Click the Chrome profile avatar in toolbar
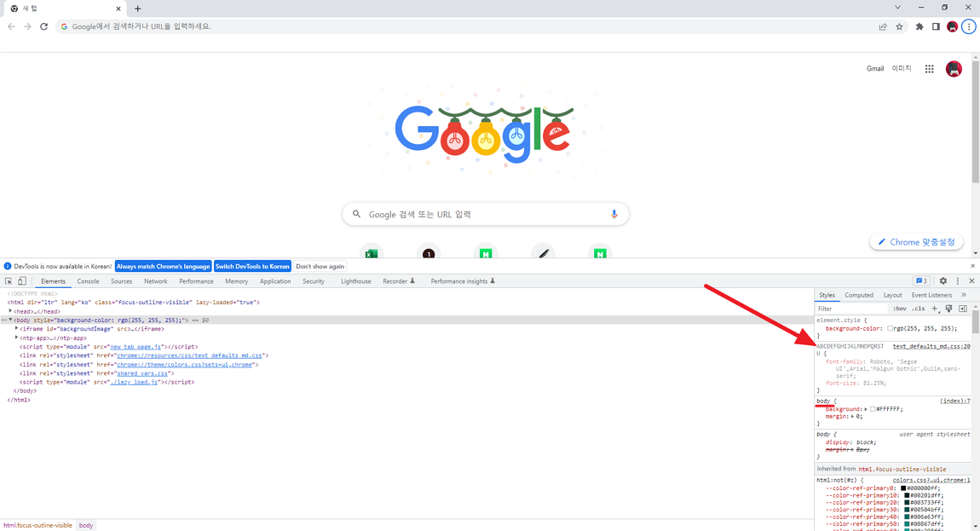Viewport: 980px width, 531px height. pyautogui.click(x=952, y=26)
